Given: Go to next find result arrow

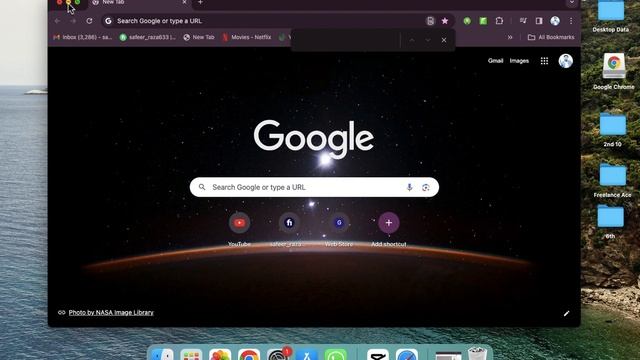Looking at the screenshot, I should (428, 40).
